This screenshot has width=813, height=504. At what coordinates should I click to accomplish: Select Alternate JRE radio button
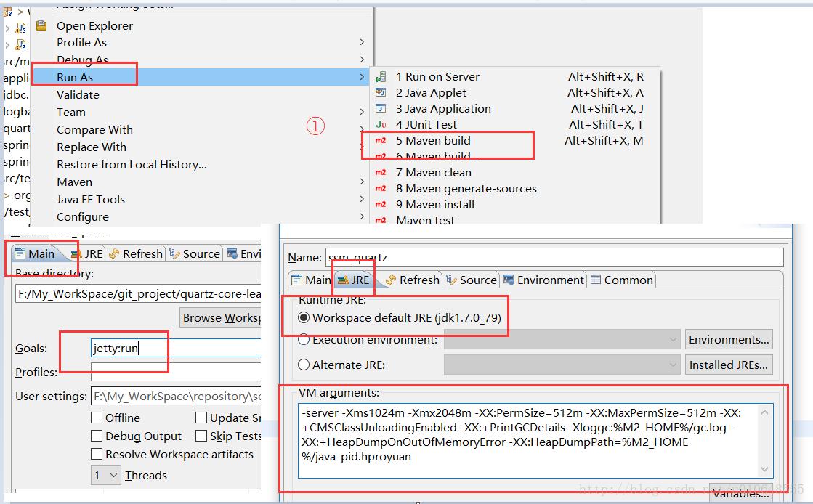304,365
